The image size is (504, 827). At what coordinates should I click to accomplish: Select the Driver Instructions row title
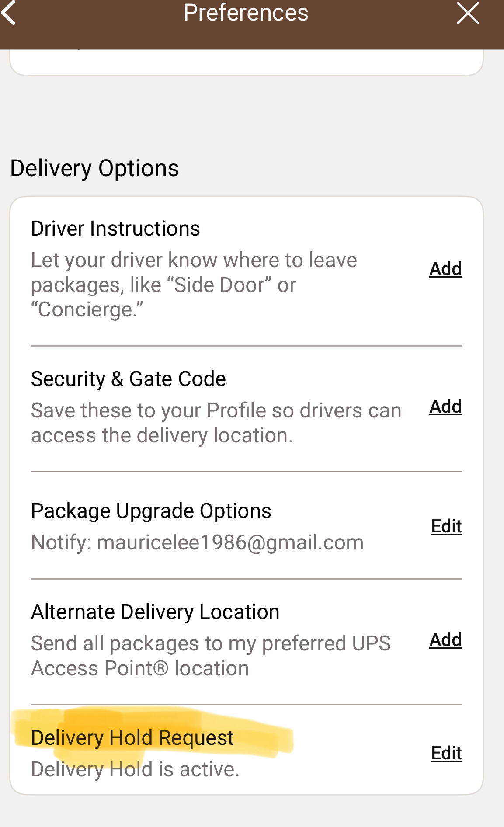click(115, 229)
